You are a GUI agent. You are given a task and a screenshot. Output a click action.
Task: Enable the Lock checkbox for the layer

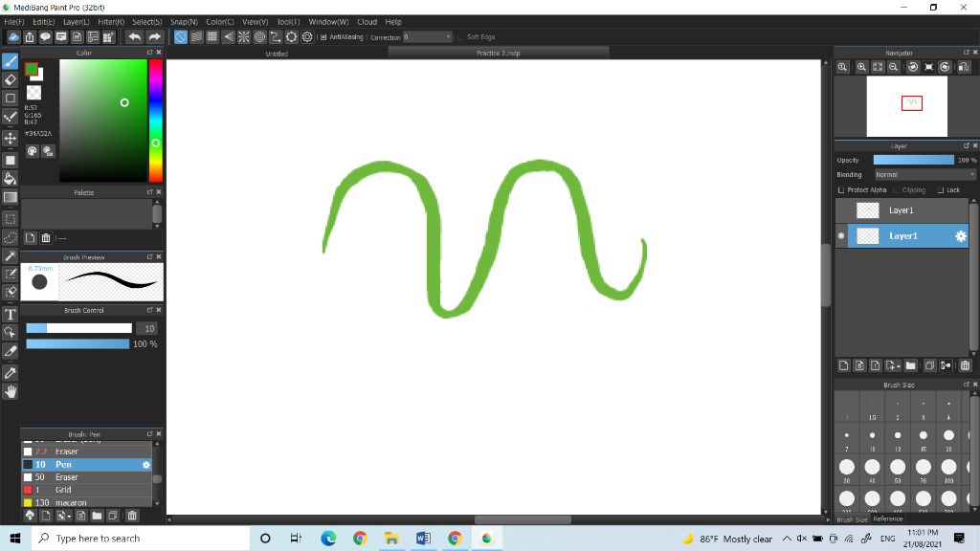pyautogui.click(x=941, y=190)
